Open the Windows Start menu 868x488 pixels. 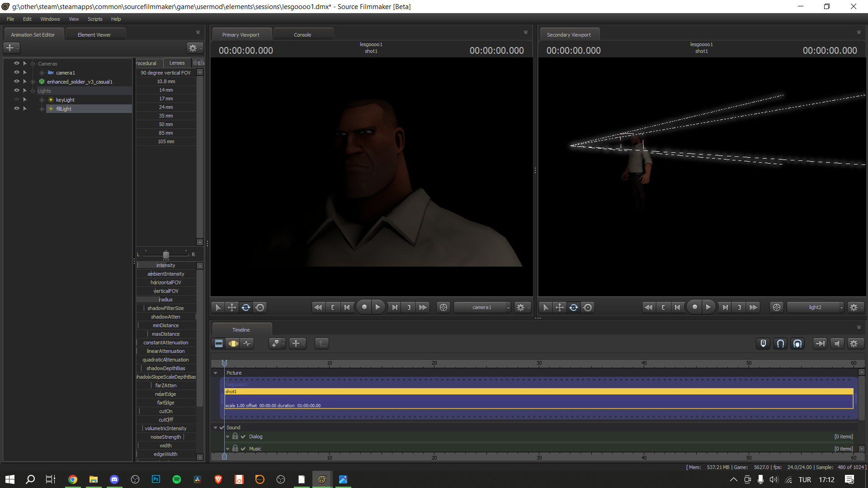tap(10, 479)
